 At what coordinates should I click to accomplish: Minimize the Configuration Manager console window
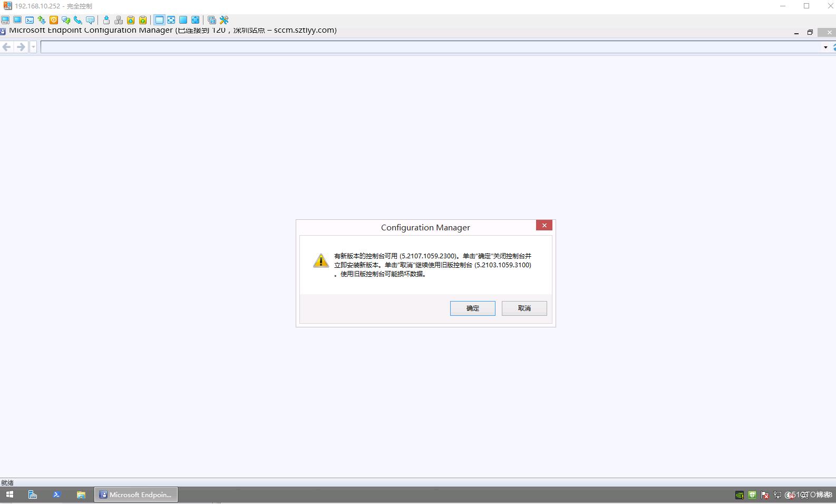click(796, 33)
